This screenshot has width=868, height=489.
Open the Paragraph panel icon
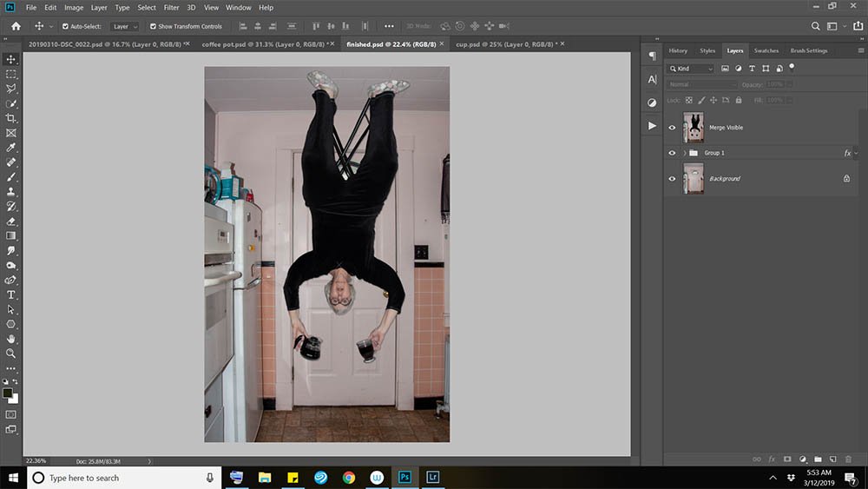click(652, 56)
